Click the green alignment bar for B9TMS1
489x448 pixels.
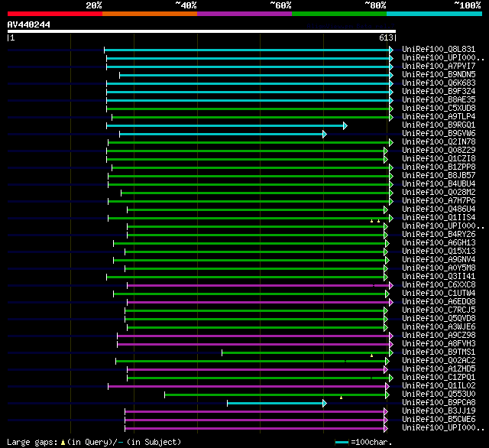(306, 353)
